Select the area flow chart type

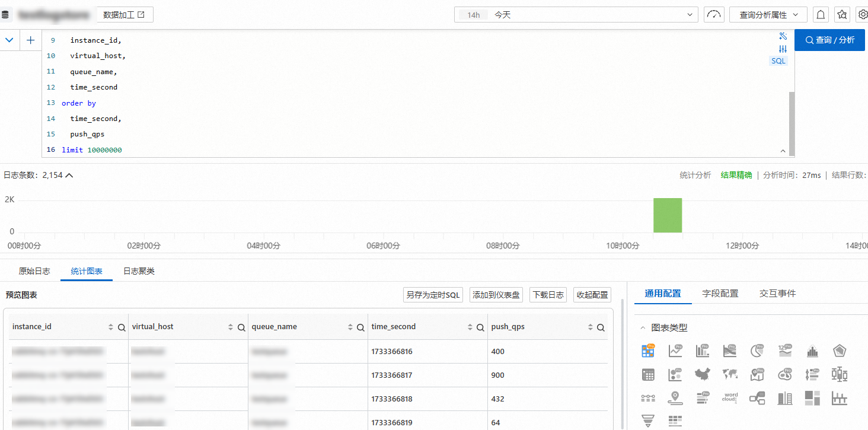click(730, 351)
